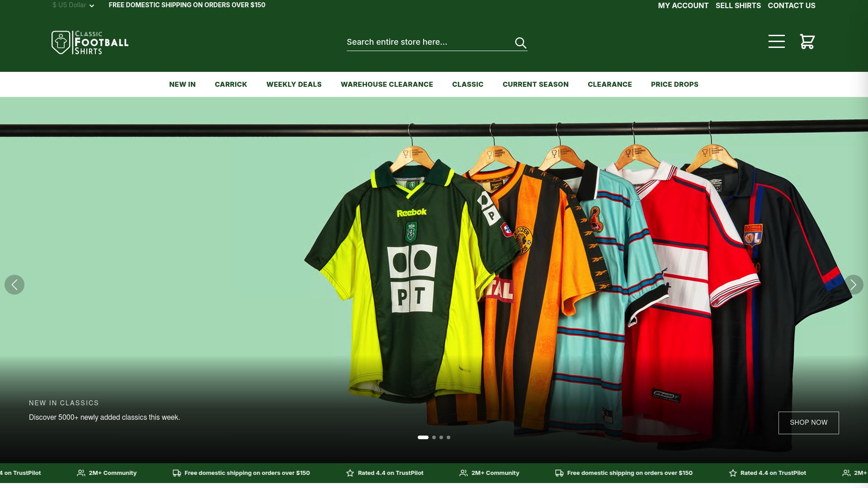The height and width of the screenshot is (488, 868).
Task: Open the Warehouse Clearance menu
Action: pyautogui.click(x=387, y=84)
